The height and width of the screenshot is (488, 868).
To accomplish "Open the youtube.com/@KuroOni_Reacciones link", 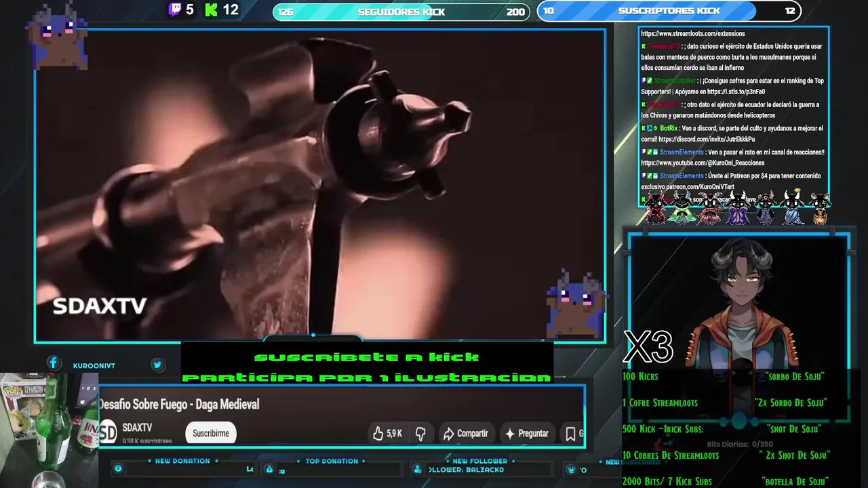I will tap(703, 163).
